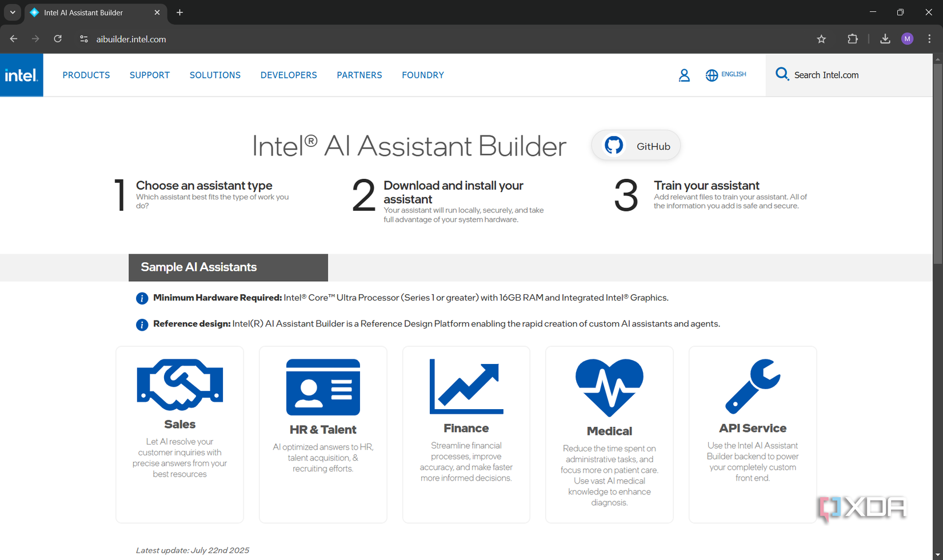Open the browser extensions puzzle icon
The height and width of the screenshot is (560, 943).
tap(852, 39)
